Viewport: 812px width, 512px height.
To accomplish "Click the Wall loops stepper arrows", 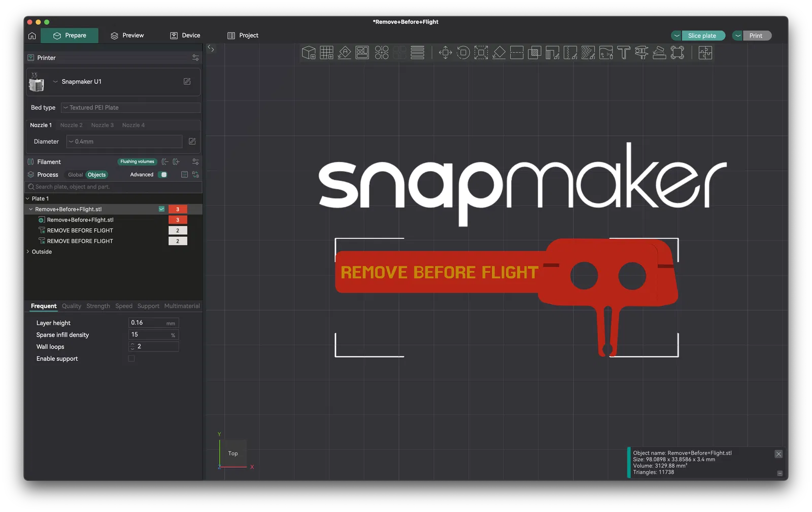I will pos(132,346).
